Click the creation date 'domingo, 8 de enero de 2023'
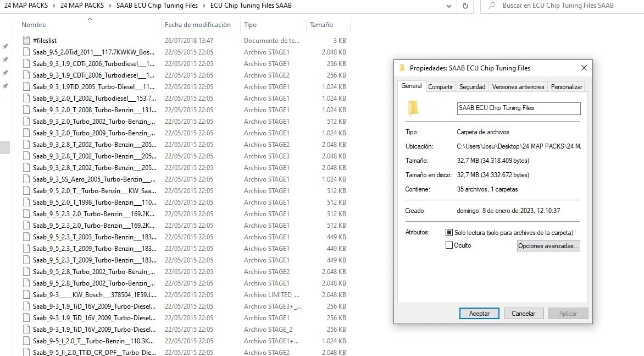 pyautogui.click(x=508, y=211)
